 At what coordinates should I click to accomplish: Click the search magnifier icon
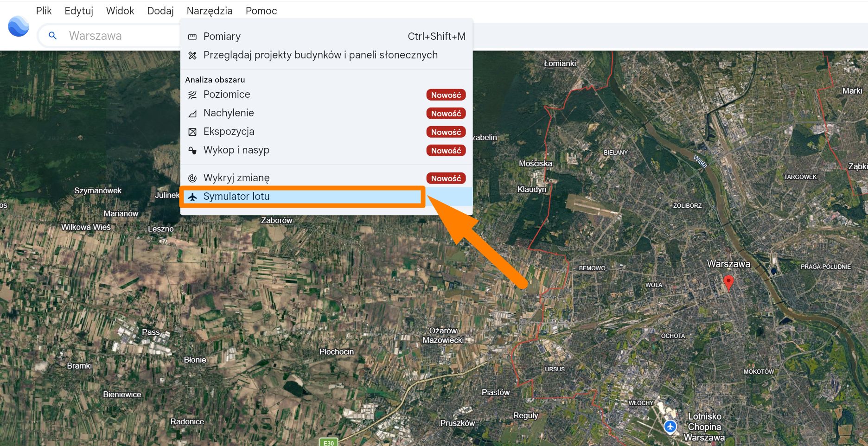53,36
